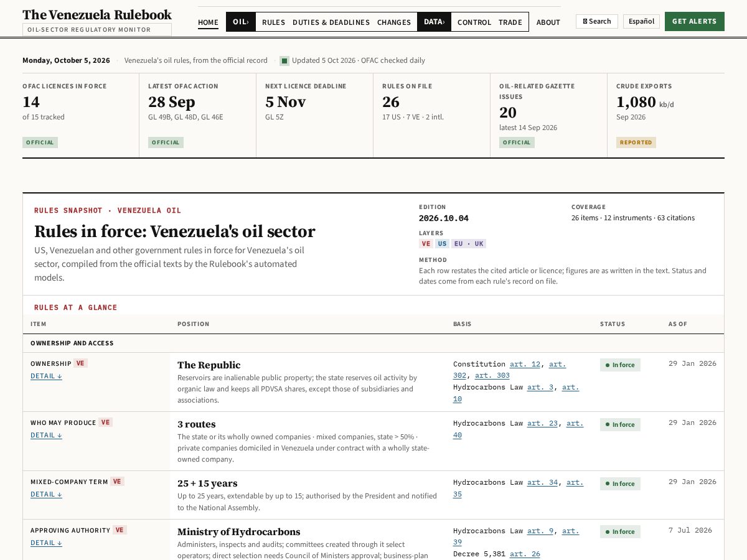Click the edition number 2026.10.04

pos(444,218)
